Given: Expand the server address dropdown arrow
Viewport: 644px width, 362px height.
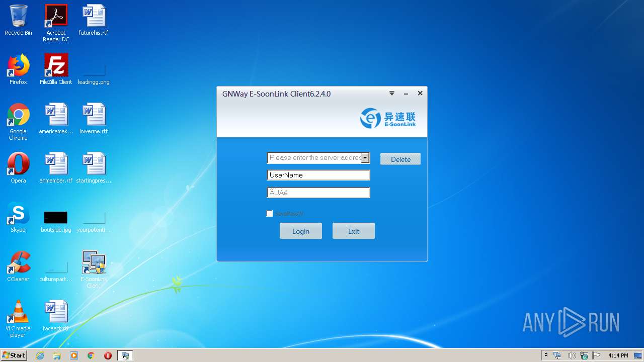Looking at the screenshot, I should tap(365, 158).
